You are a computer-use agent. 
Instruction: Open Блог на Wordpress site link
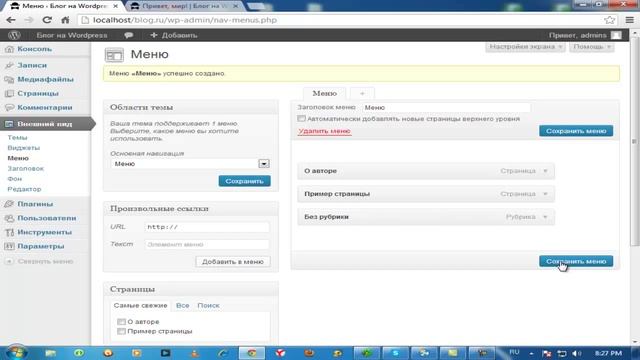72,35
